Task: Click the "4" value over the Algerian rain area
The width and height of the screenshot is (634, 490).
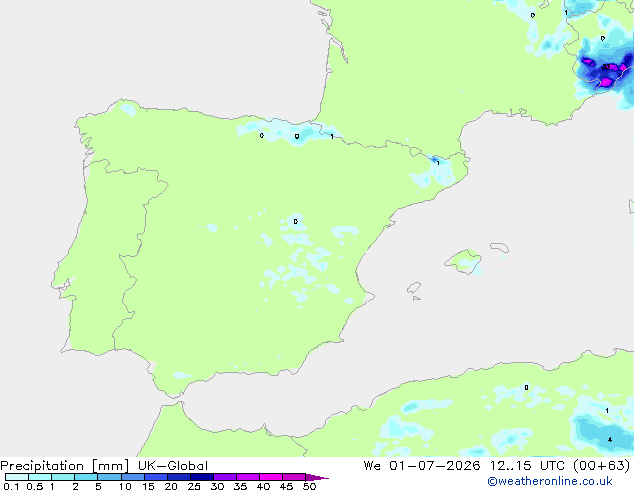Action: click(x=610, y=439)
